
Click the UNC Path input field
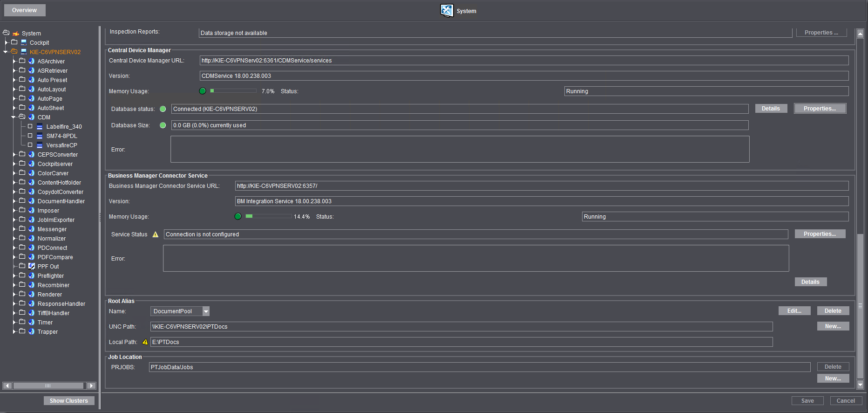(461, 327)
